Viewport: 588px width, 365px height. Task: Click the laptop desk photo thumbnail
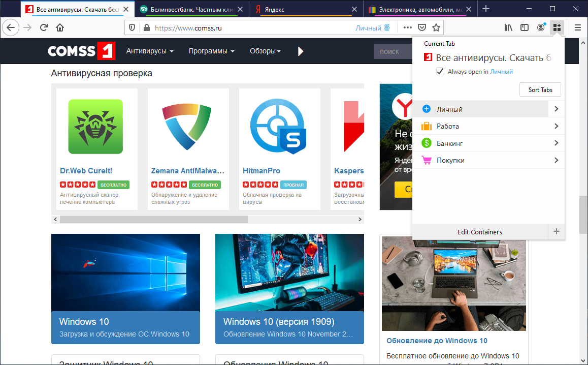pos(454,284)
